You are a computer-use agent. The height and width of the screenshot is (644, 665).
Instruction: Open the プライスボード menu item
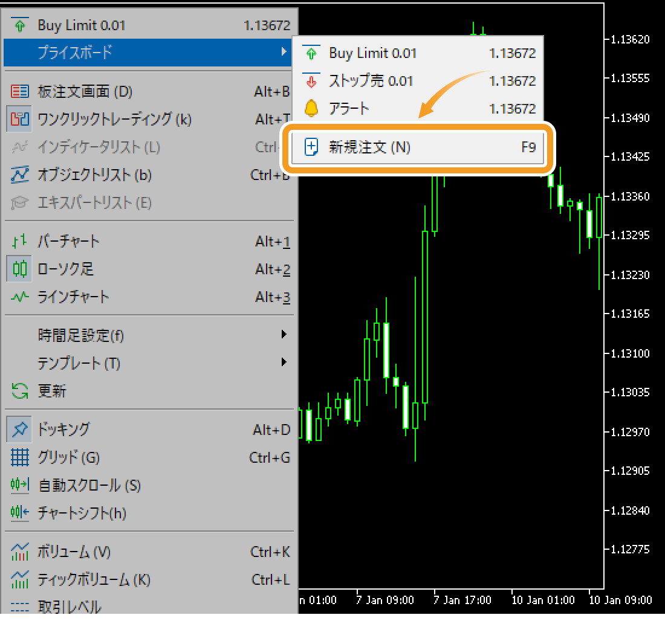coord(149,53)
